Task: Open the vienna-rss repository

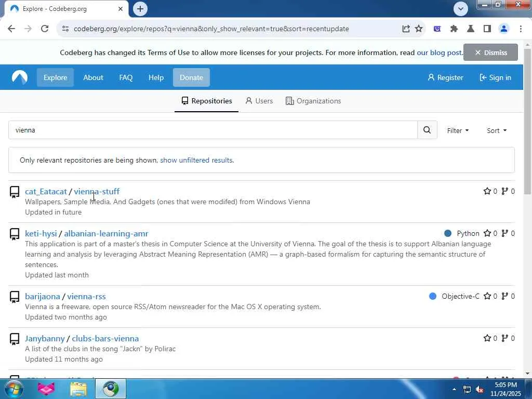Action: tap(87, 297)
